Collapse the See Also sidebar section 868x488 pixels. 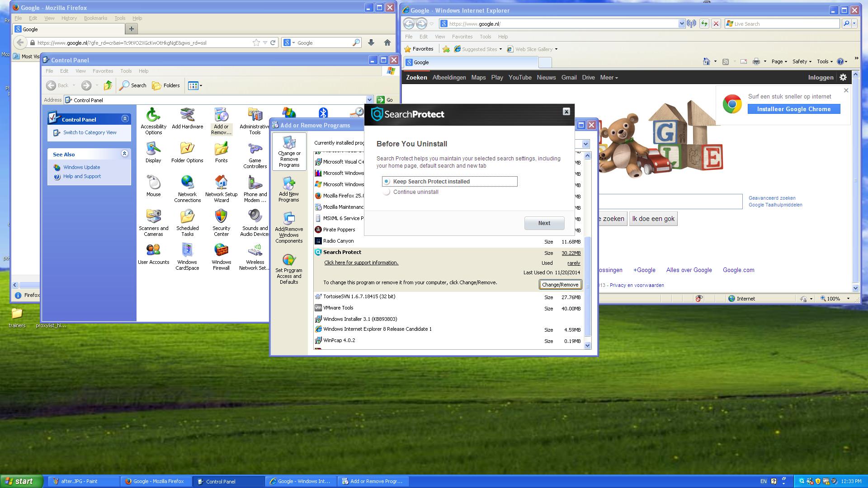(x=125, y=154)
